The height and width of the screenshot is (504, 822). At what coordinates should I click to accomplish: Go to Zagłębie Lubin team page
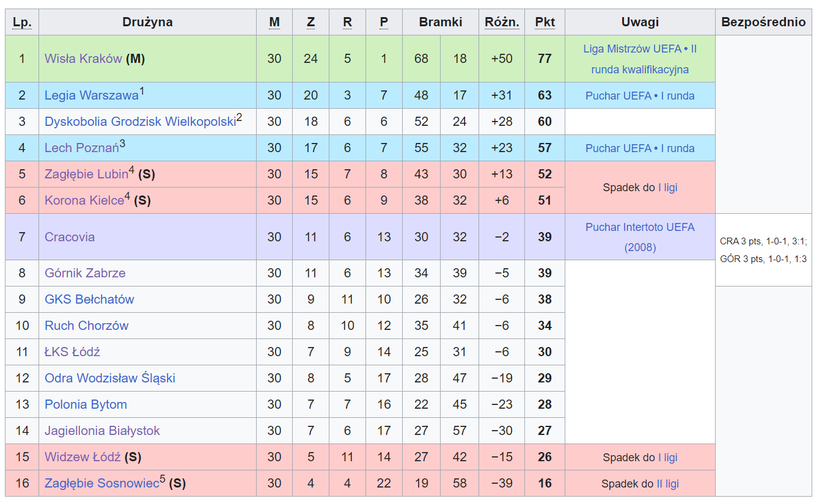click(x=86, y=175)
